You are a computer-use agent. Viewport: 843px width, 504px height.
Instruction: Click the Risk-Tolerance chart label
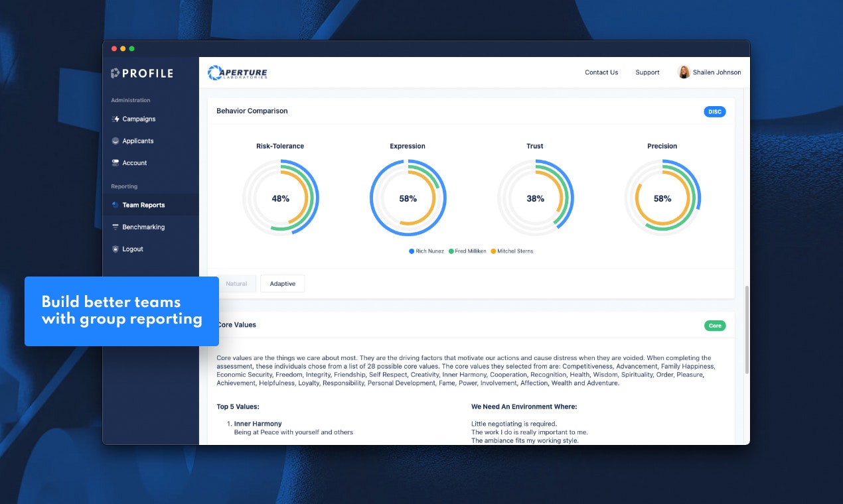pos(280,146)
